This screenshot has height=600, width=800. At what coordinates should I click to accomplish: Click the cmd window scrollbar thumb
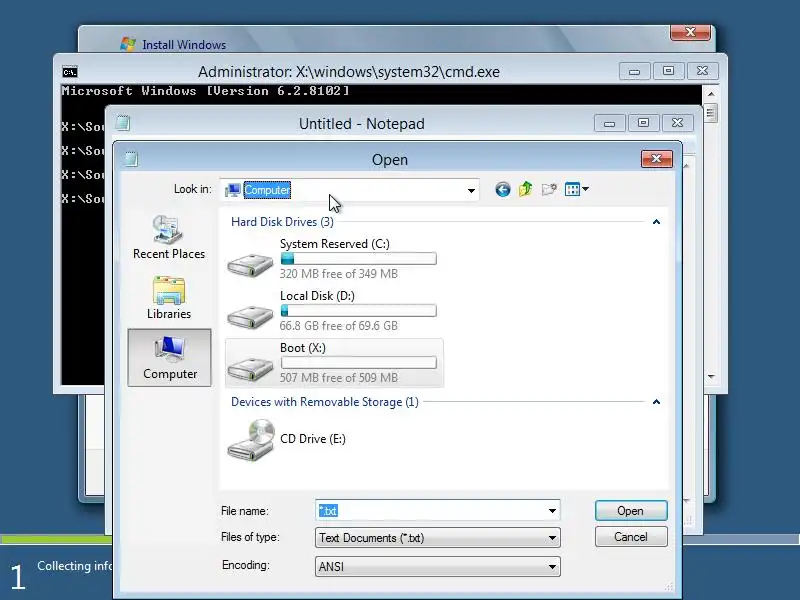711,113
